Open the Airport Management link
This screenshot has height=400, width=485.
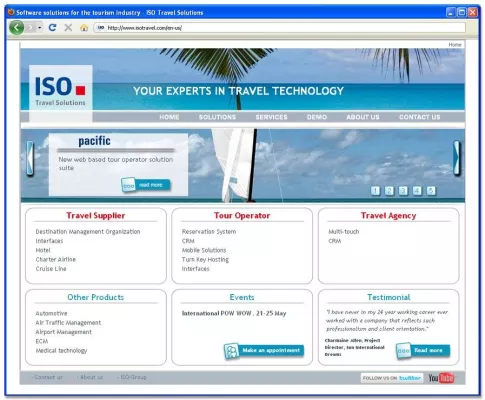click(x=63, y=332)
